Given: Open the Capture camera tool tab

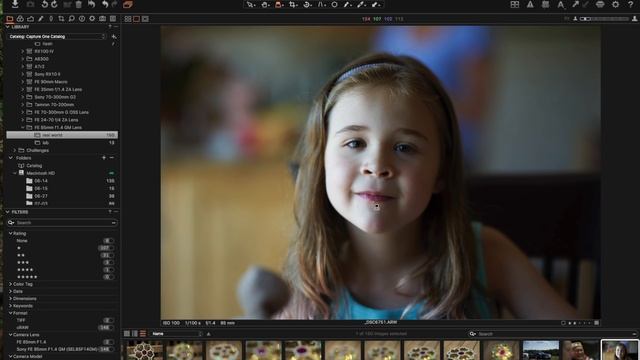Looking at the screenshot, I should click(102, 19).
